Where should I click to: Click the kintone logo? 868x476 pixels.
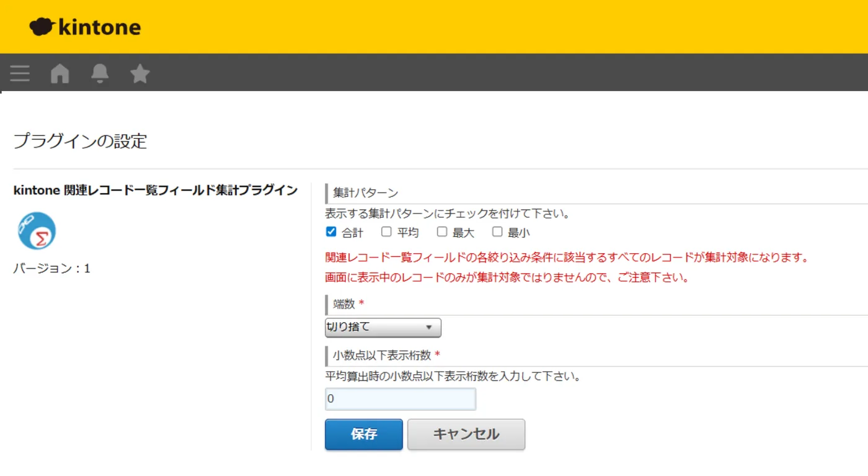pos(85,27)
